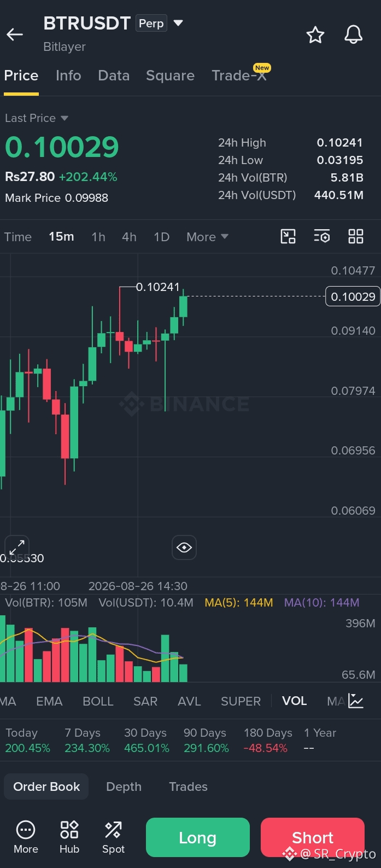The width and height of the screenshot is (381, 868).
Task: Expand the BTRUSDT pair selector arrow
Action: [178, 23]
